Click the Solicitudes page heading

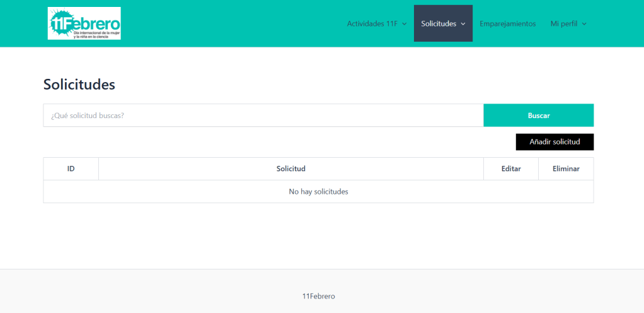[x=79, y=84]
